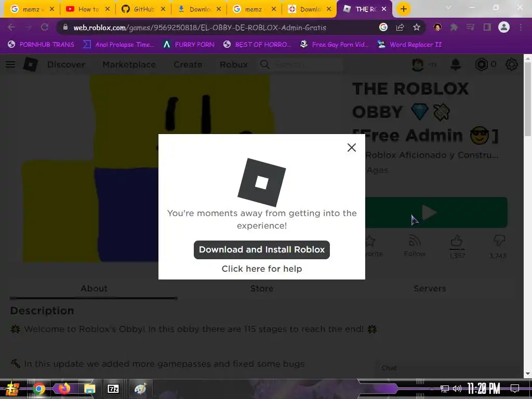
Task: Switch to the first memz tab
Action: 32,9
